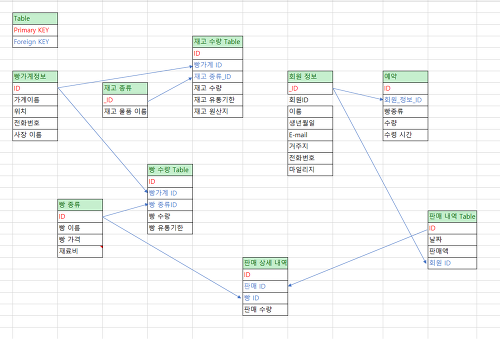This screenshot has width=500, height=362.
Task: Select the red ID cell in 빵 수량 Table
Action: [170, 182]
